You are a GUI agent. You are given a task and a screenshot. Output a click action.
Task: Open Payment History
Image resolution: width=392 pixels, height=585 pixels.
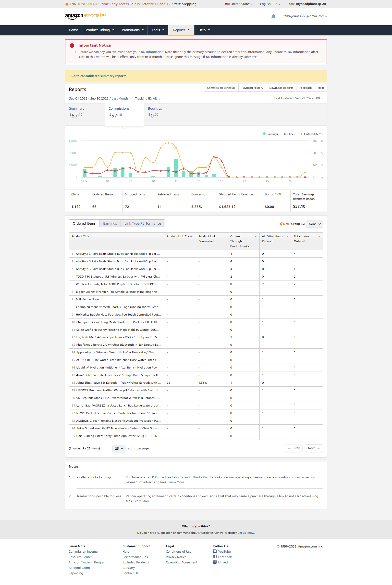[x=252, y=88]
